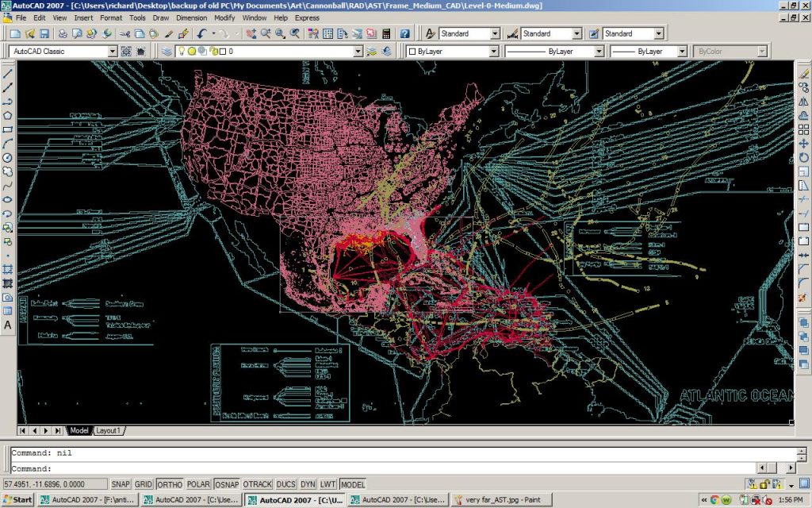The image size is (812, 508).
Task: Open the ByLayer color control
Action: 452,51
